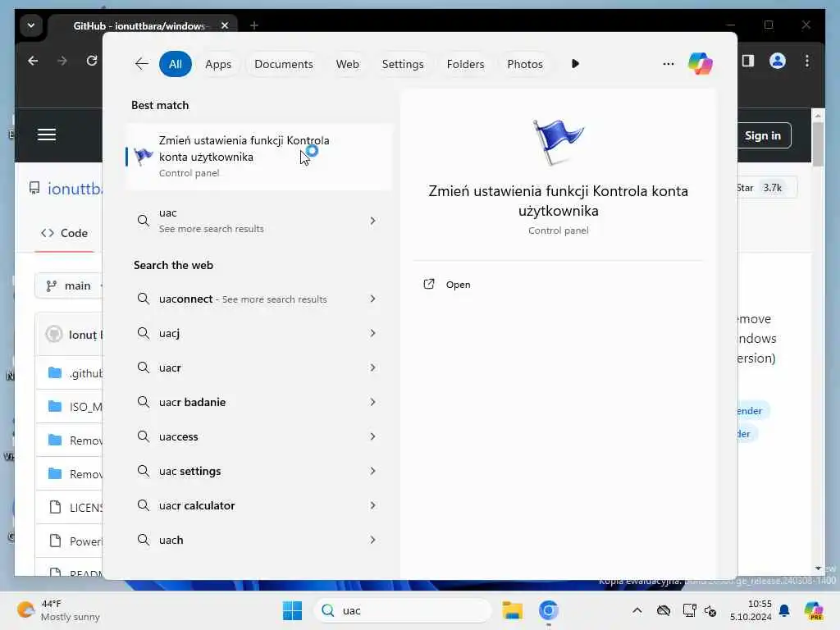
Task: Open the browser profile avatar
Action: [x=778, y=61]
